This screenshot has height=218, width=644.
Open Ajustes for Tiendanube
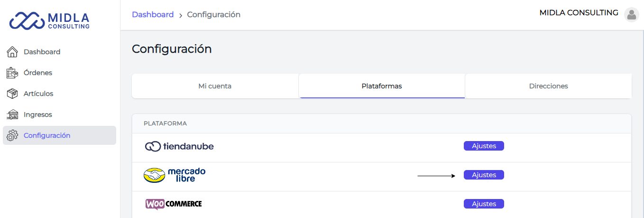coord(484,146)
